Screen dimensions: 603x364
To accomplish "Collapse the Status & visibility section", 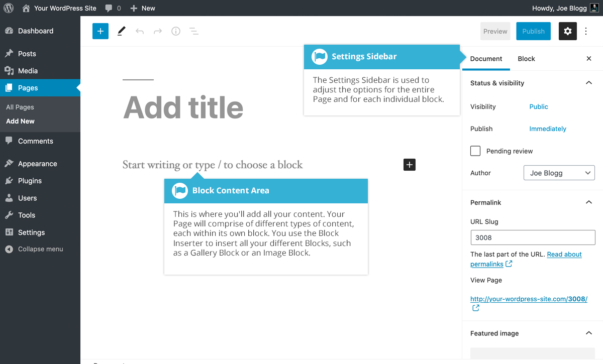I will pyautogui.click(x=588, y=82).
